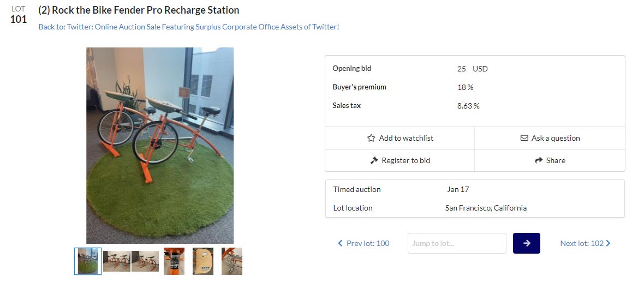The height and width of the screenshot is (288, 644).
Task: Click the share arrow icon
Action: coord(539,161)
